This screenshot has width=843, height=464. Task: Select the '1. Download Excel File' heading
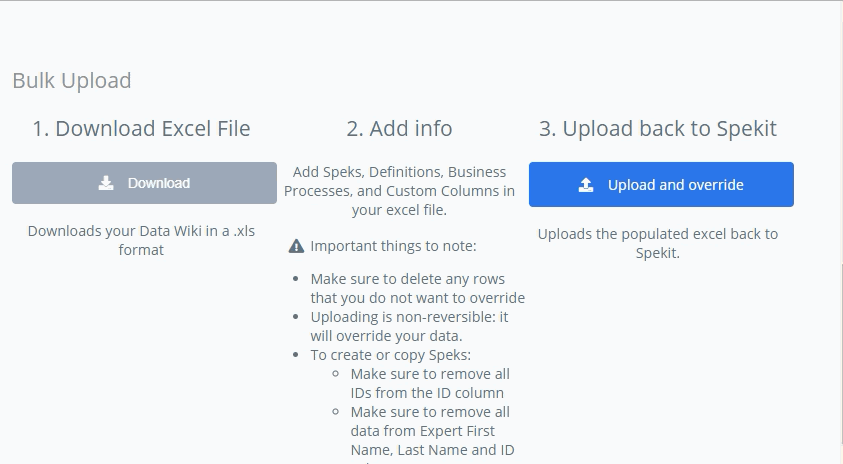(x=141, y=129)
